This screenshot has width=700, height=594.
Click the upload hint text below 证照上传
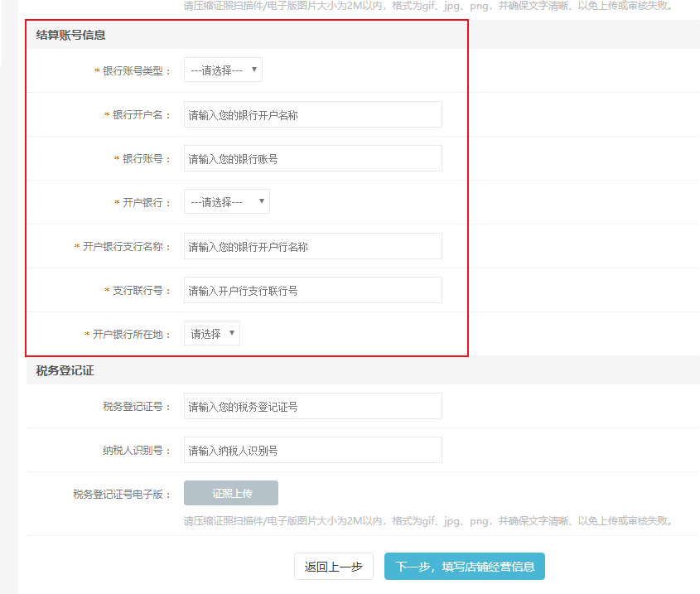[x=427, y=521]
